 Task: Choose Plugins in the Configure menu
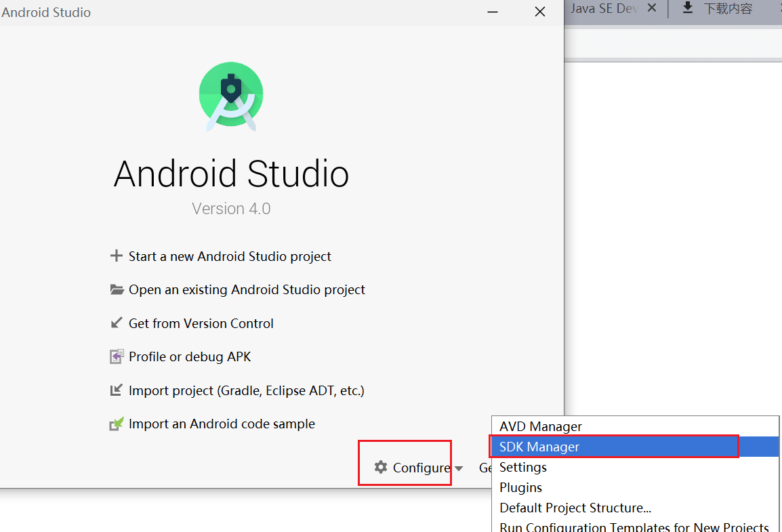point(635,488)
